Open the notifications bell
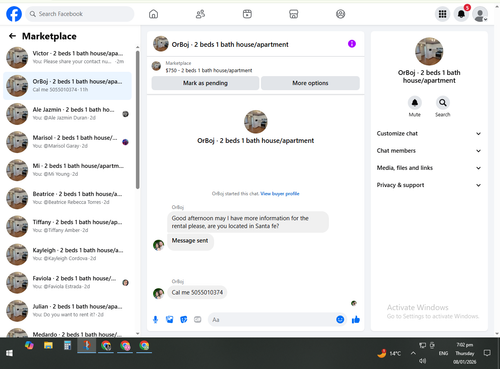The height and width of the screenshot is (369, 500). [461, 14]
